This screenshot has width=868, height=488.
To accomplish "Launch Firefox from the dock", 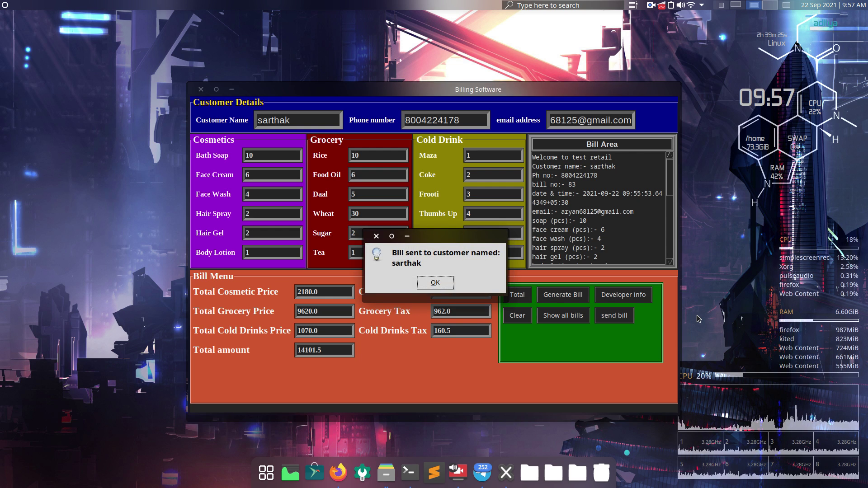I will tap(338, 472).
